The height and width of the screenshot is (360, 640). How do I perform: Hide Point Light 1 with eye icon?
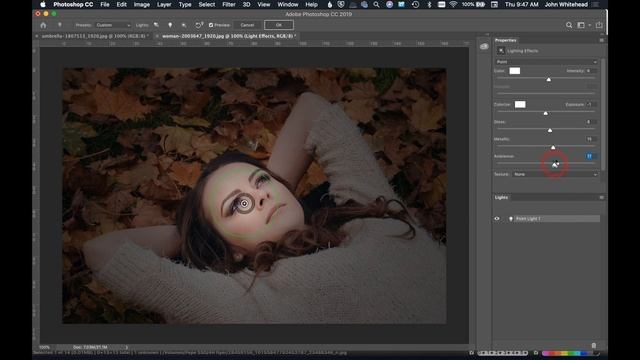(x=497, y=219)
